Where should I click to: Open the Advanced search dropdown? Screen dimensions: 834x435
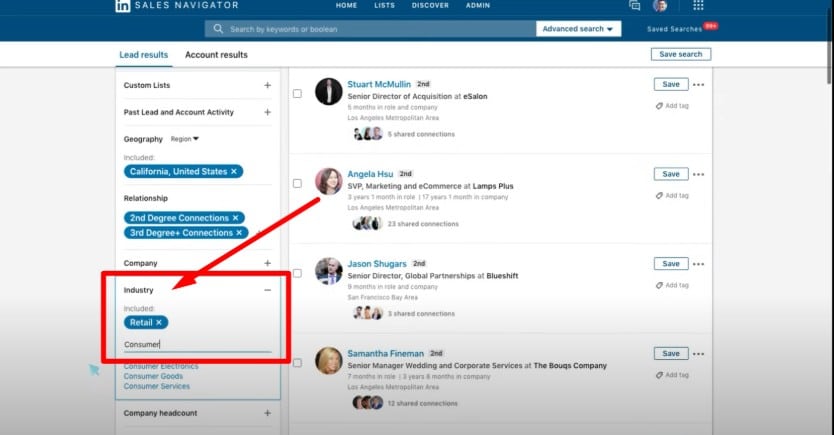(578, 29)
